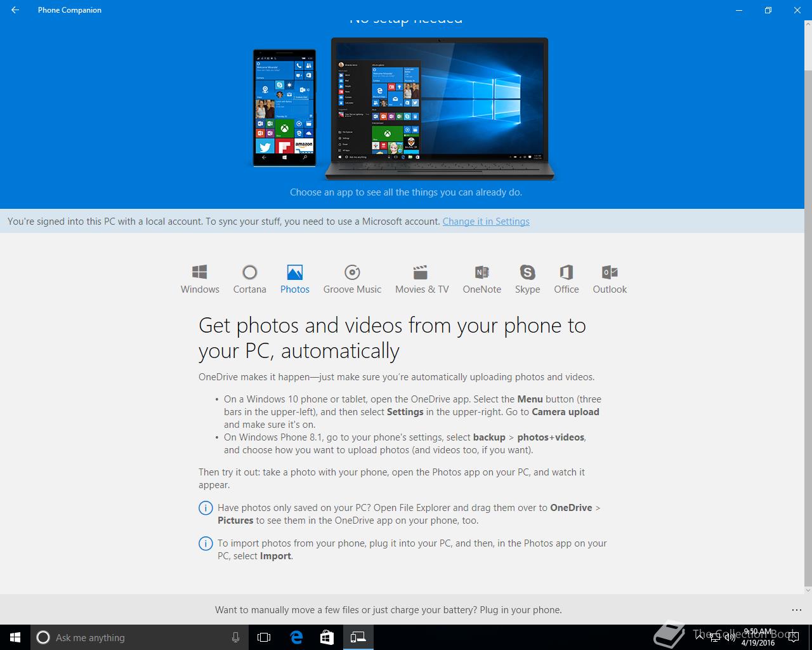The height and width of the screenshot is (650, 812).
Task: Select the OneNote icon
Action: pyautogui.click(x=482, y=272)
